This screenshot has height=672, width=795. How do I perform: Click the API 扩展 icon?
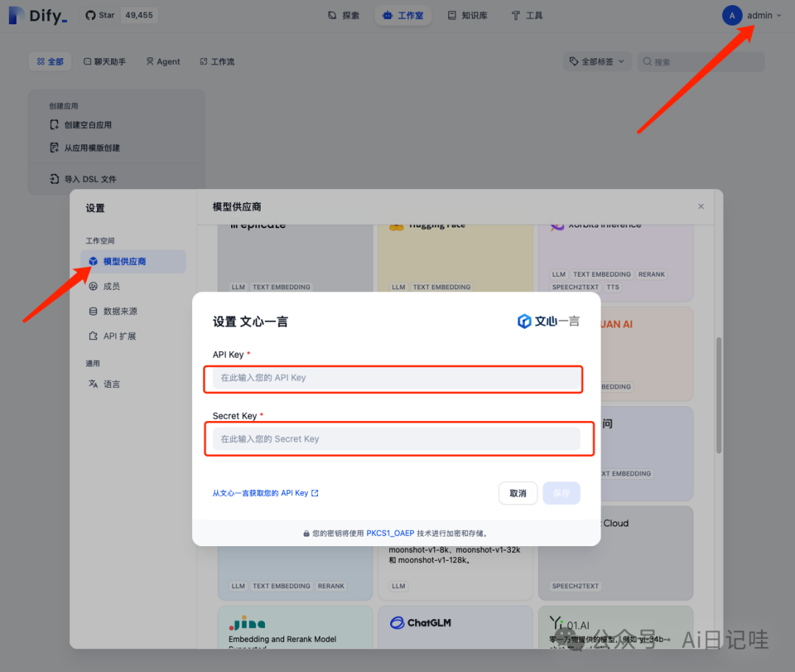(x=93, y=336)
